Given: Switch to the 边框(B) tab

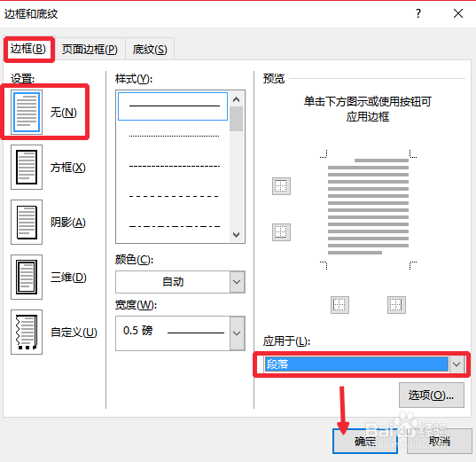Looking at the screenshot, I should (28, 49).
